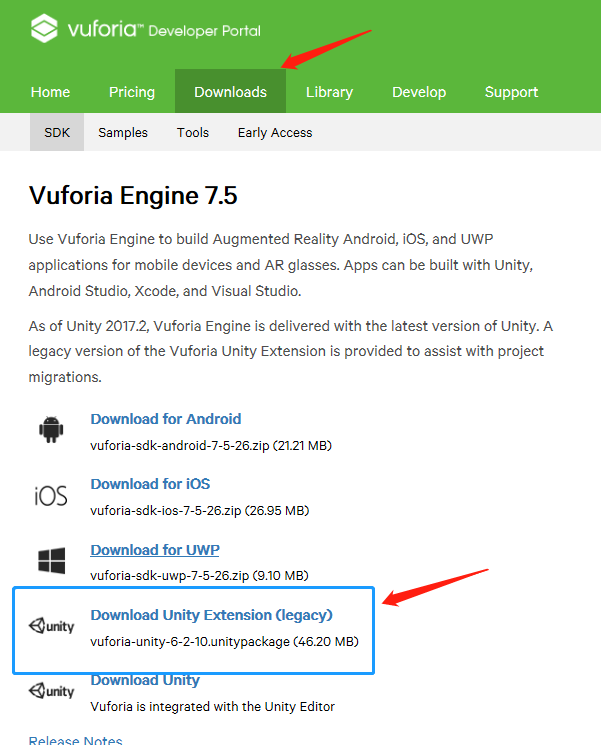Select the Downloads navigation tab
This screenshot has height=745, width=601.
pyautogui.click(x=230, y=92)
